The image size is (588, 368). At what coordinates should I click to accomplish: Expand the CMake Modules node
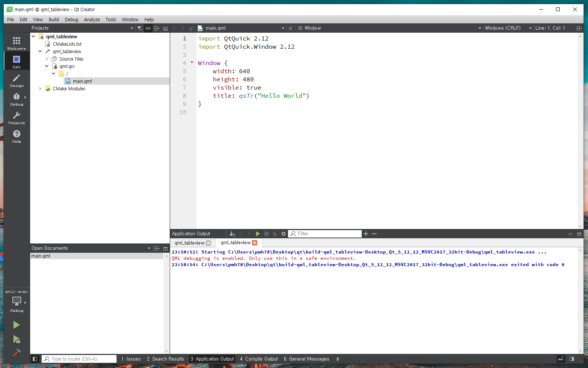point(40,88)
